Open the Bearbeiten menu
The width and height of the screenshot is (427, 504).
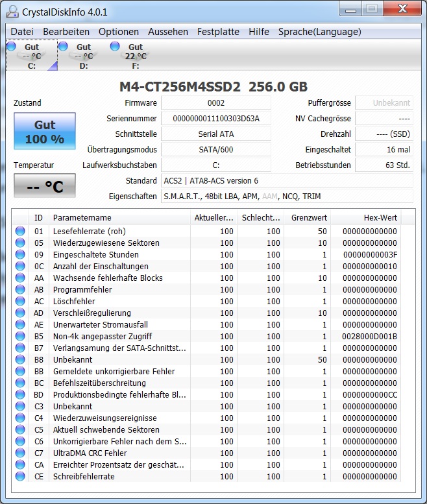[x=66, y=32]
